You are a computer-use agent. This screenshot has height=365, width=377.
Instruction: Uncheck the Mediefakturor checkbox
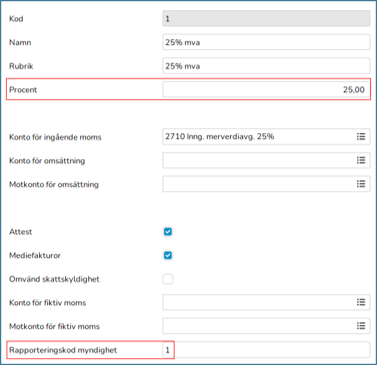click(168, 255)
